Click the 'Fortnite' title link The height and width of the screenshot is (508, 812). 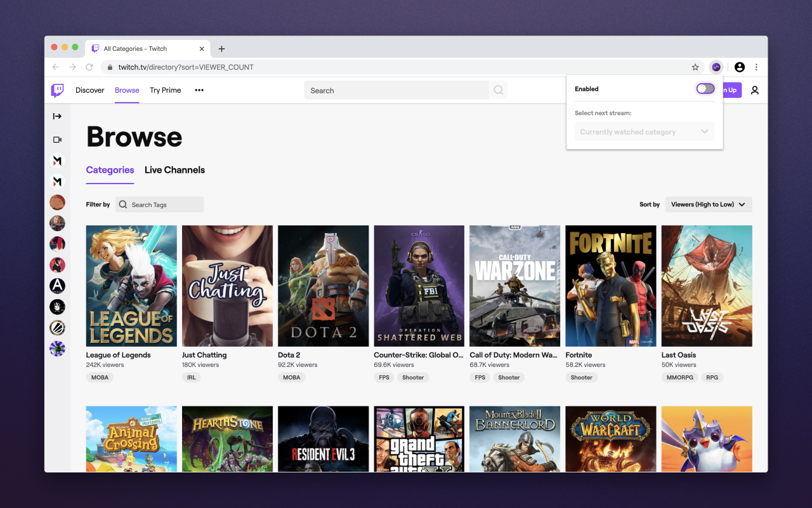point(579,355)
